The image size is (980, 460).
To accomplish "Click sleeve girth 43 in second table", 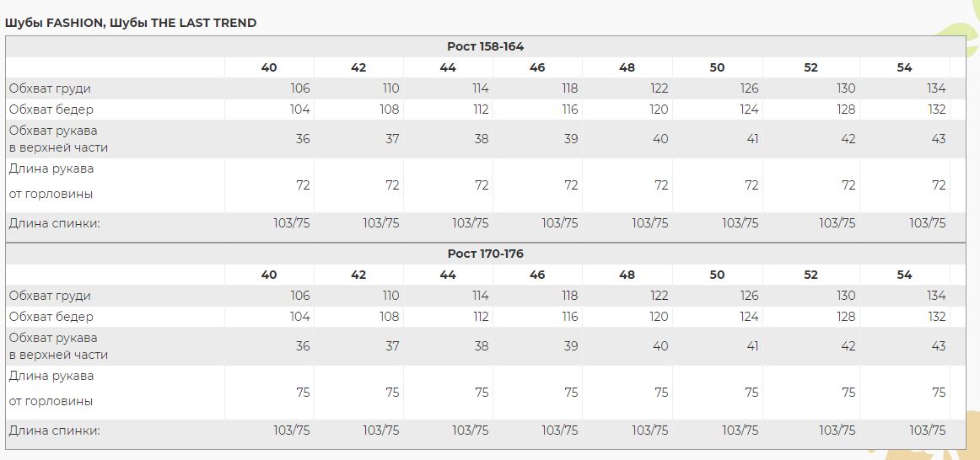I will (939, 345).
